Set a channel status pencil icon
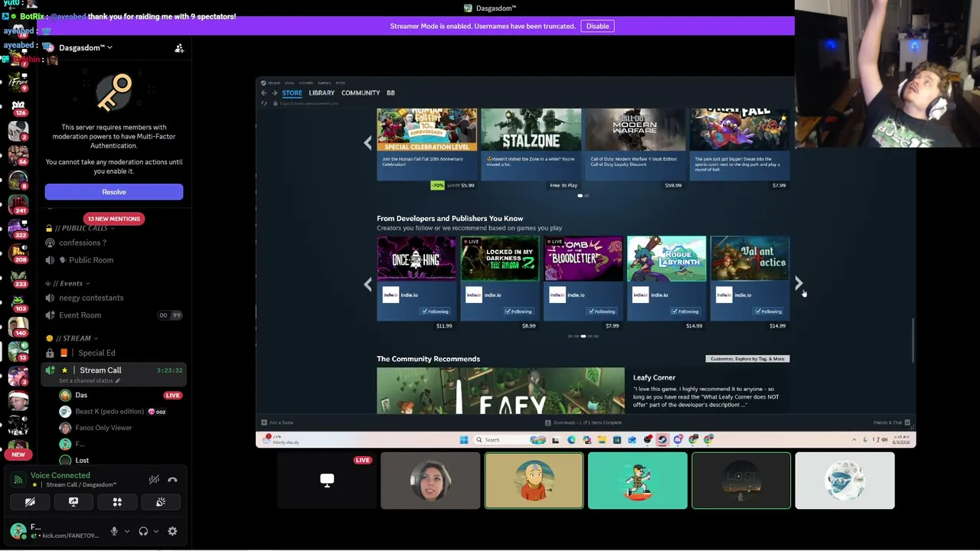Image resolution: width=980 pixels, height=551 pixels. [118, 381]
